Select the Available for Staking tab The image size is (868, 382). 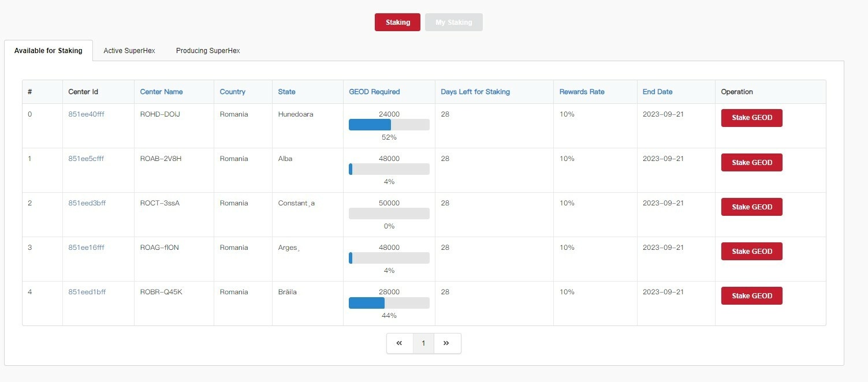point(49,51)
